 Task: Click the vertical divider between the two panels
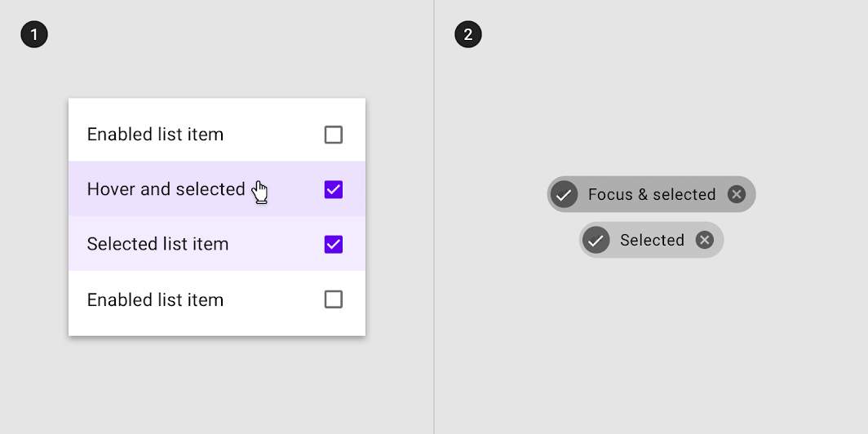point(434,217)
